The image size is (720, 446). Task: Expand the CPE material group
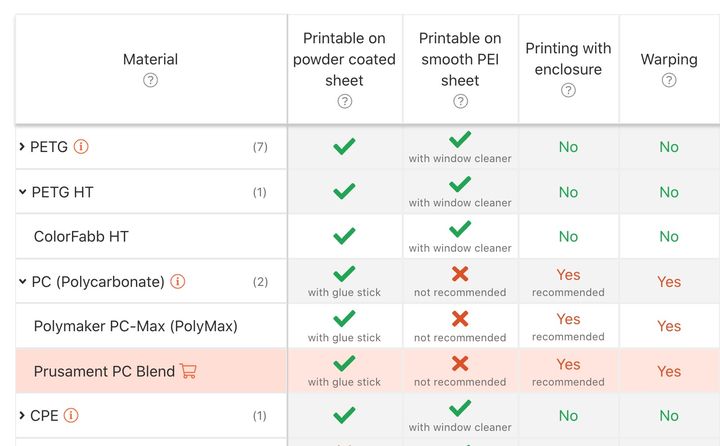coord(22,416)
